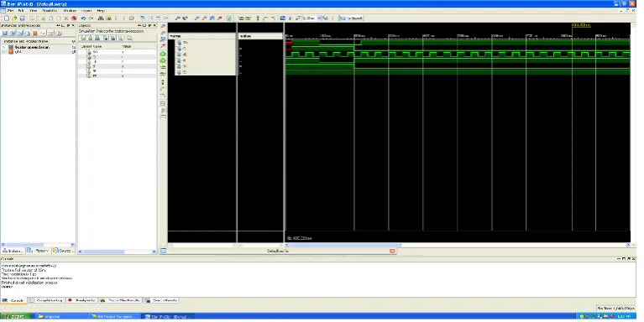Select the Console tab
Viewport: 644px width, 322px height.
point(13,300)
